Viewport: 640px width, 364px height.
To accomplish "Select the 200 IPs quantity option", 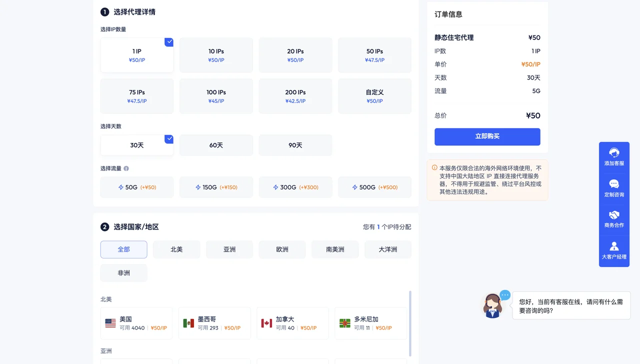I will (295, 96).
